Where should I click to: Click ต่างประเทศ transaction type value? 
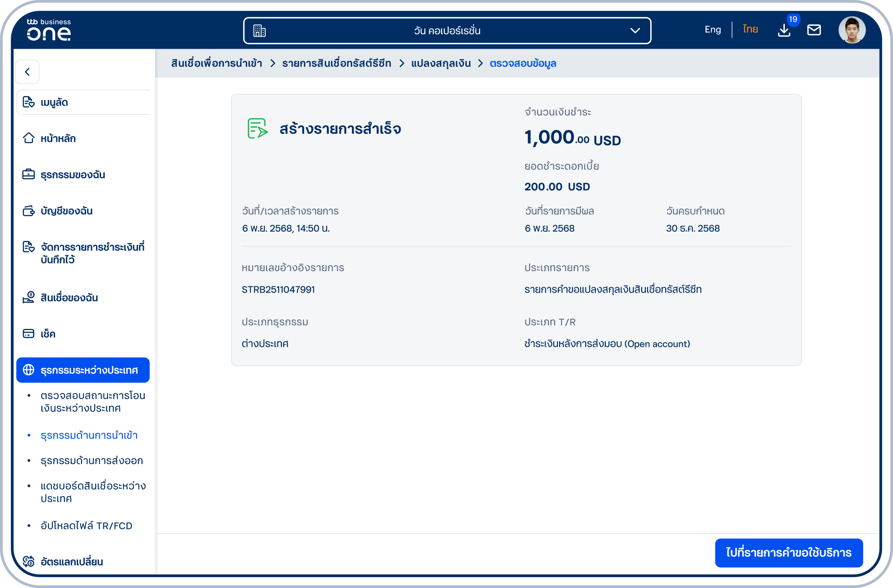click(x=265, y=344)
